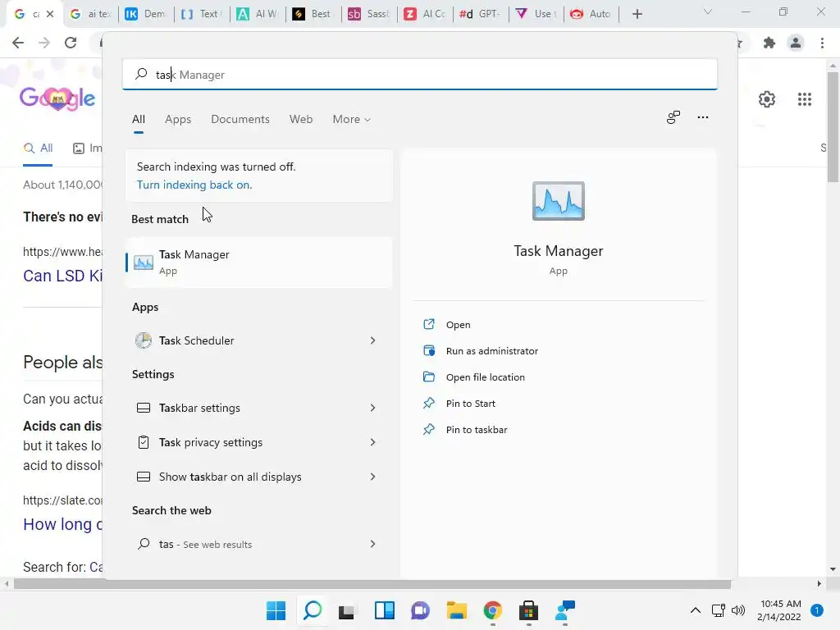Open the Chat app on taskbar
The height and width of the screenshot is (630, 840).
[x=420, y=610]
